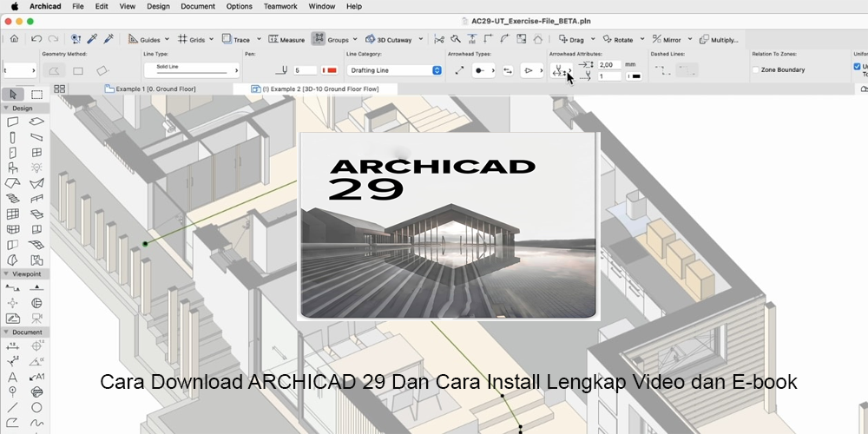Switch to Example 2 3D-10 tab

coord(315,89)
